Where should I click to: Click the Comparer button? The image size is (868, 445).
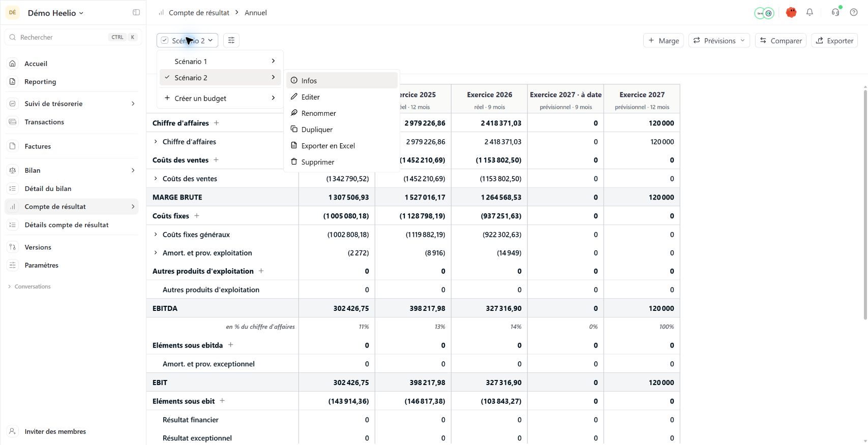point(781,41)
